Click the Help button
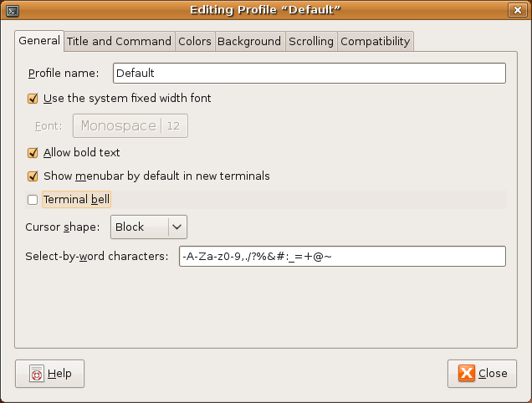Viewport: 532px width, 403px height. coord(50,374)
